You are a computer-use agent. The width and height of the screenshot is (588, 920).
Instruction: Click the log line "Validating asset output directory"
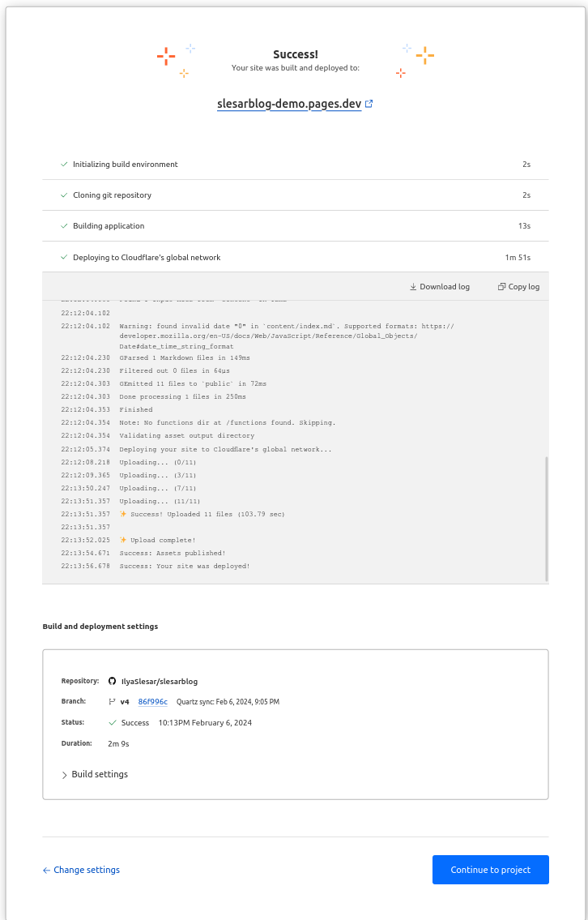[x=187, y=436]
